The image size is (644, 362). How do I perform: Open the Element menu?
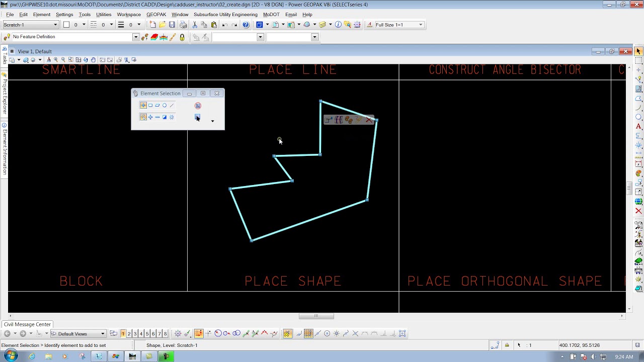tap(42, 15)
